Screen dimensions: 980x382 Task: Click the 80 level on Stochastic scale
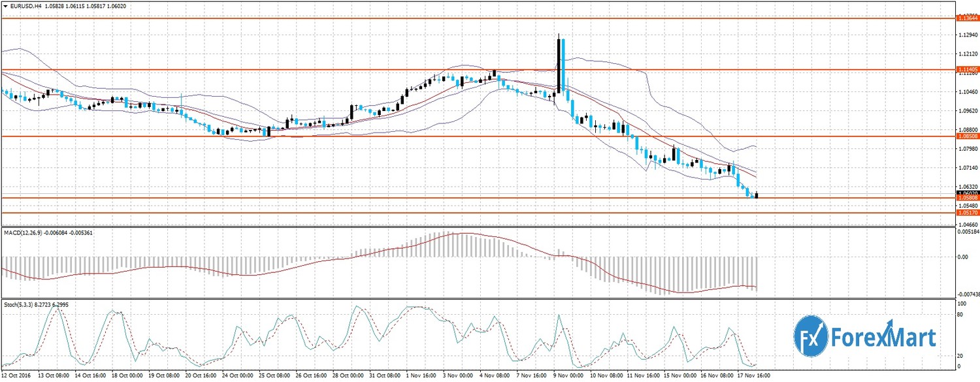pyautogui.click(x=960, y=315)
